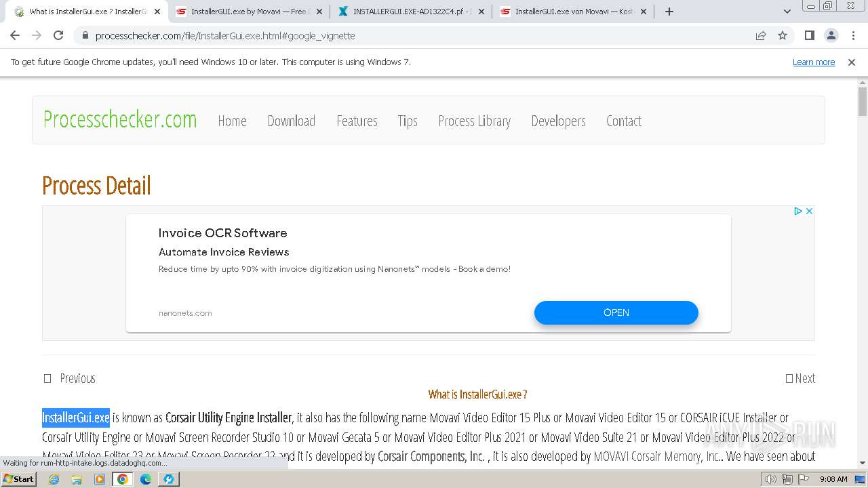Select Chrome in the taskbar
868x488 pixels.
pos(123,479)
